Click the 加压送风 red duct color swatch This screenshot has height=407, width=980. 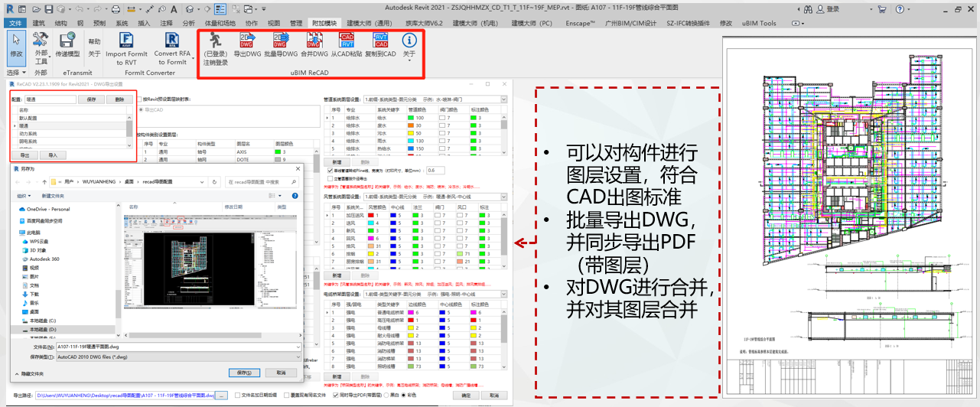[370, 215]
